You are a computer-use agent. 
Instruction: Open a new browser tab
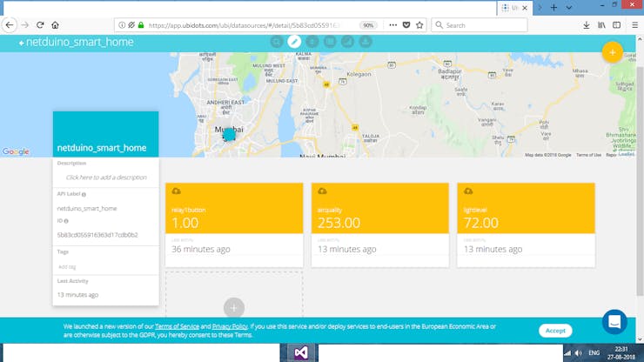pyautogui.click(x=553, y=7)
